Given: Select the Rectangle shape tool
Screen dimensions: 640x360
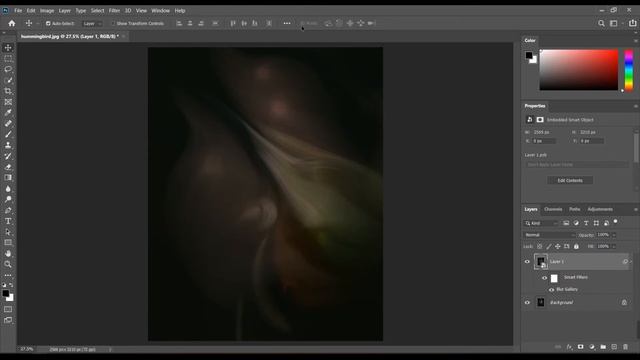Looking at the screenshot, I should (x=8, y=242).
